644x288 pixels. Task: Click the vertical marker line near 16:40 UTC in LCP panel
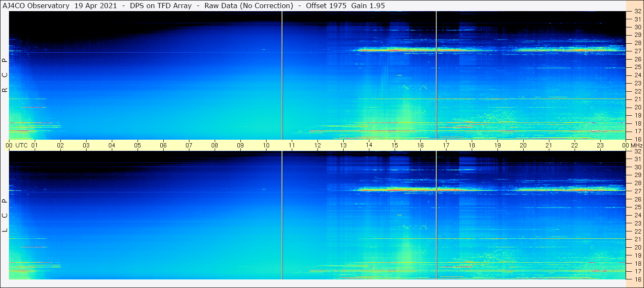pyautogui.click(x=436, y=215)
